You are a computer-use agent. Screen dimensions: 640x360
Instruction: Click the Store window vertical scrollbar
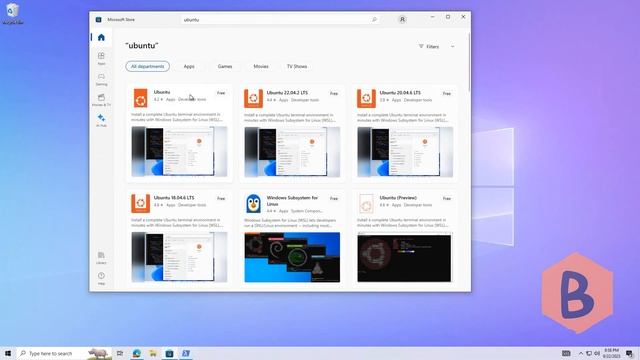[x=469, y=63]
